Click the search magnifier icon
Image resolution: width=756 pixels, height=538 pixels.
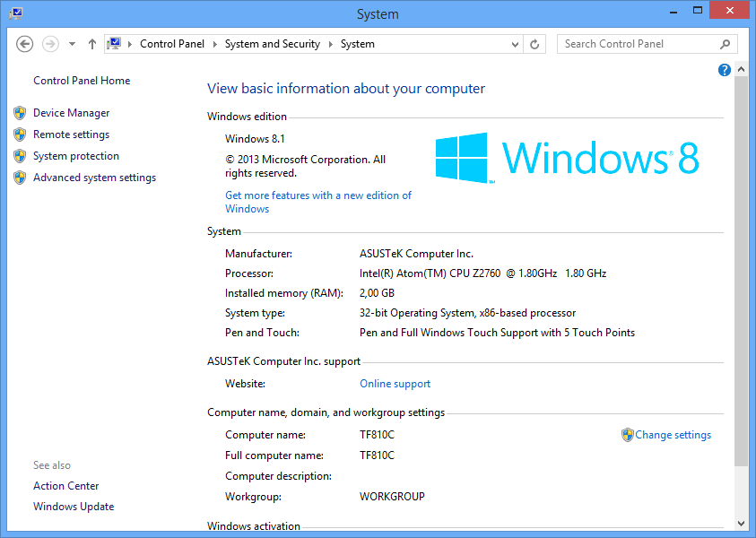click(726, 44)
